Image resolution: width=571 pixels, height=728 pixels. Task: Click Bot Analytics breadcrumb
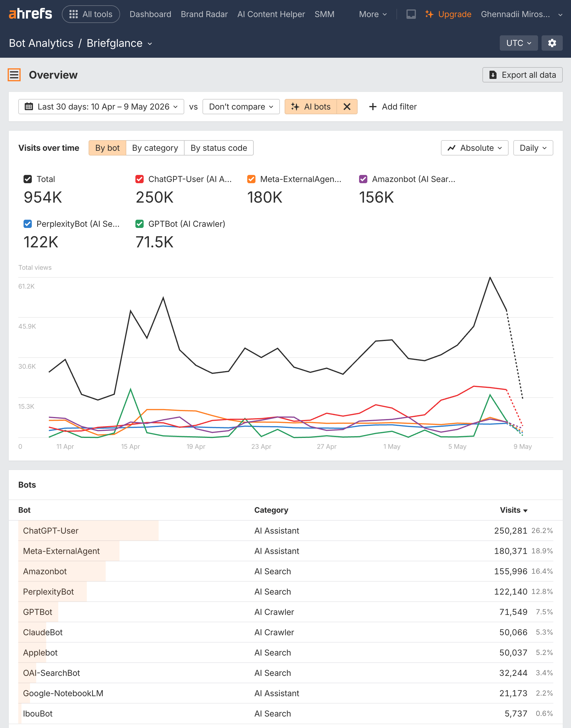click(x=41, y=43)
